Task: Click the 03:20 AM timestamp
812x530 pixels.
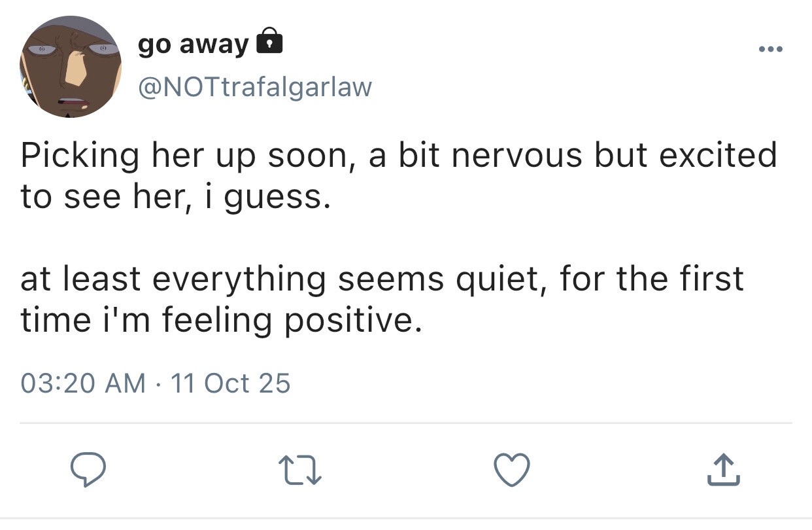Action: click(x=84, y=383)
